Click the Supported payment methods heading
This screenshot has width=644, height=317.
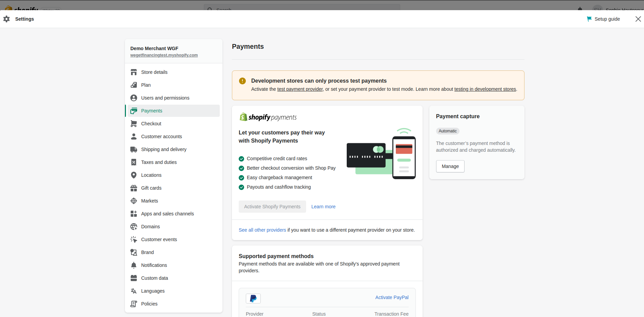(x=276, y=256)
